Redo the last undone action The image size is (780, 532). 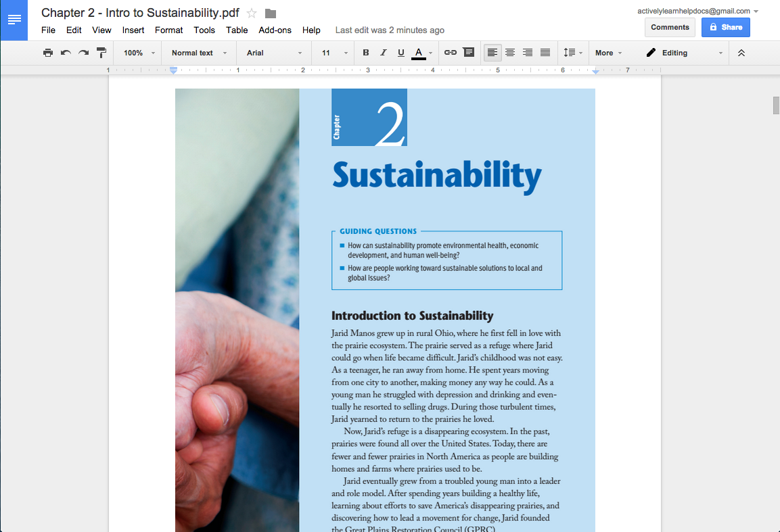tap(84, 53)
